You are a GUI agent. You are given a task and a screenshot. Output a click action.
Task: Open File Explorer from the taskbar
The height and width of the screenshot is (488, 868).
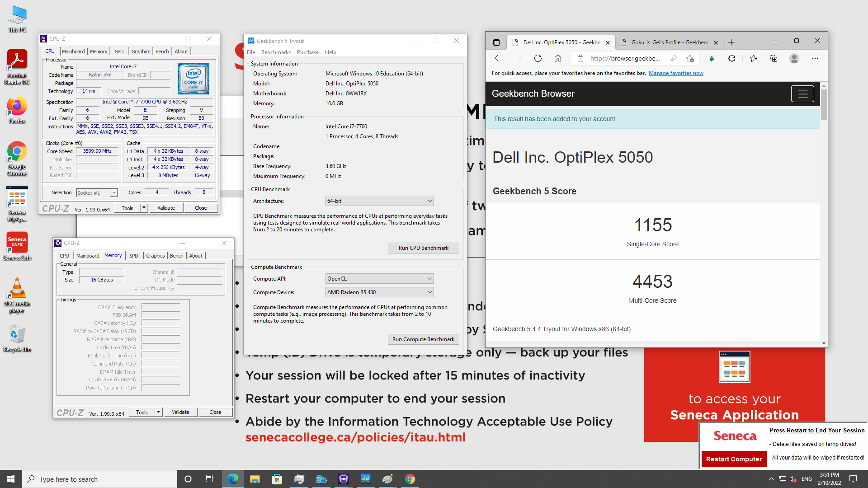[255, 479]
